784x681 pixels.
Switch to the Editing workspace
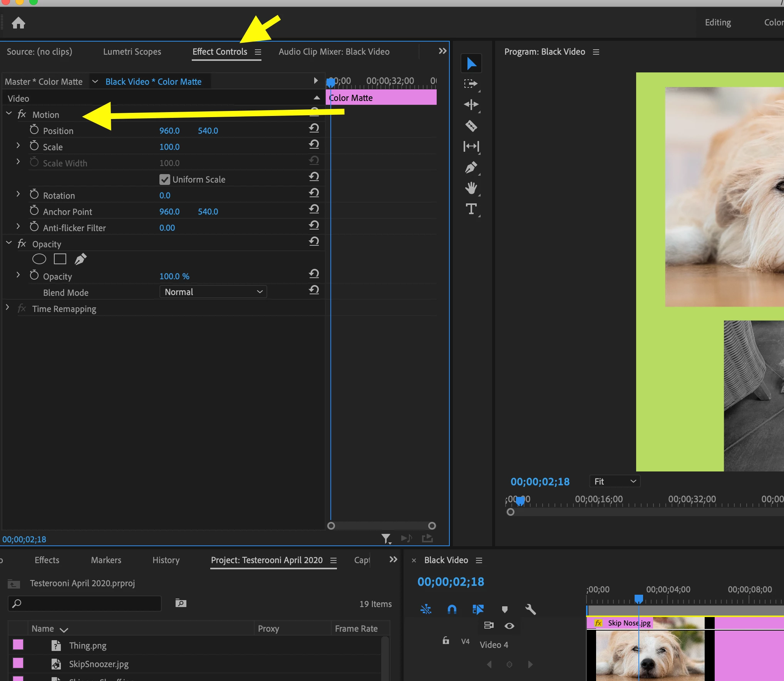click(718, 22)
